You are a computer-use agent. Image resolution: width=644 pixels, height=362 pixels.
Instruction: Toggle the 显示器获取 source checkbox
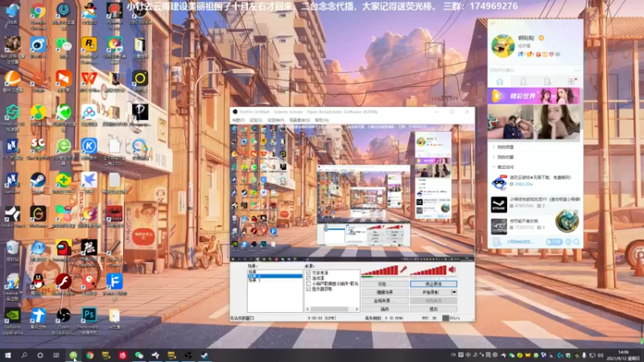(x=308, y=289)
